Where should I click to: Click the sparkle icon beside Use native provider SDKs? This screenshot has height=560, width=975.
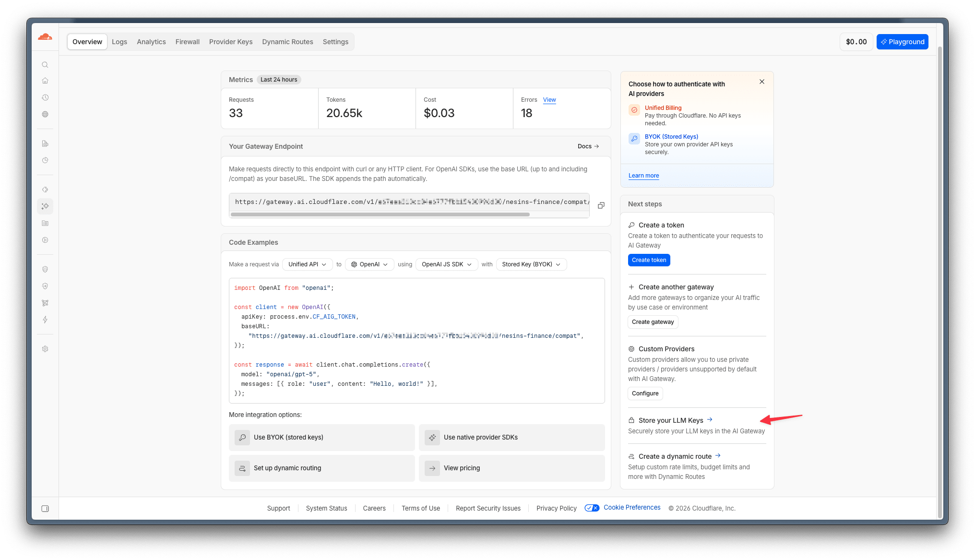pos(432,438)
